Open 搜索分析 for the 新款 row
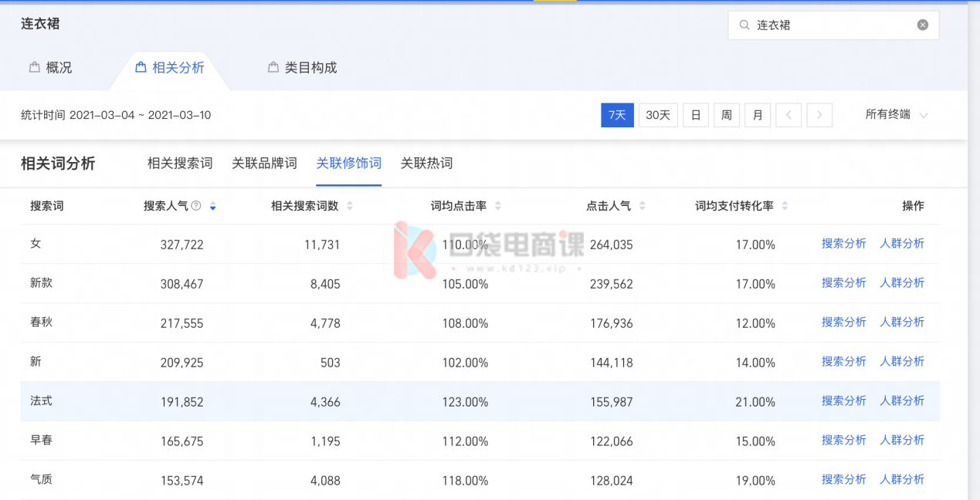Image resolution: width=980 pixels, height=500 pixels. click(844, 283)
